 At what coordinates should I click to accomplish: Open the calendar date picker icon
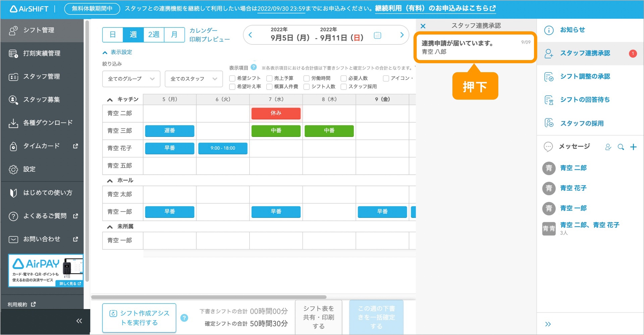pos(377,35)
